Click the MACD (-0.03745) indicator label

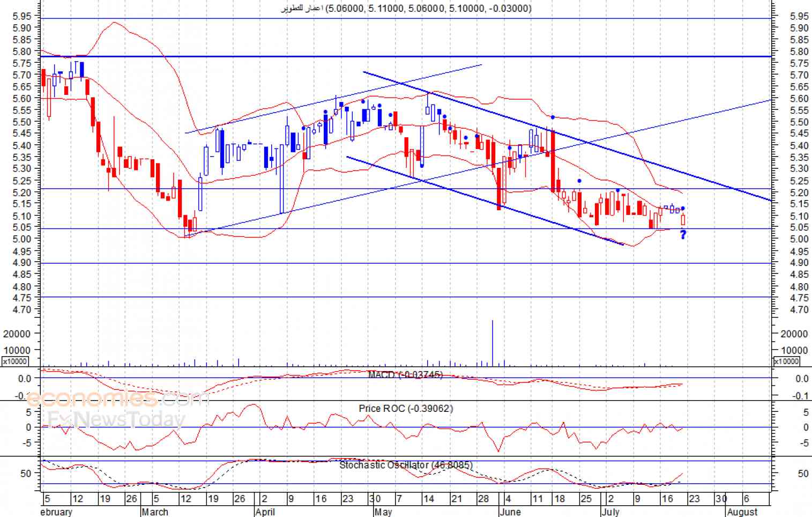pos(405,374)
